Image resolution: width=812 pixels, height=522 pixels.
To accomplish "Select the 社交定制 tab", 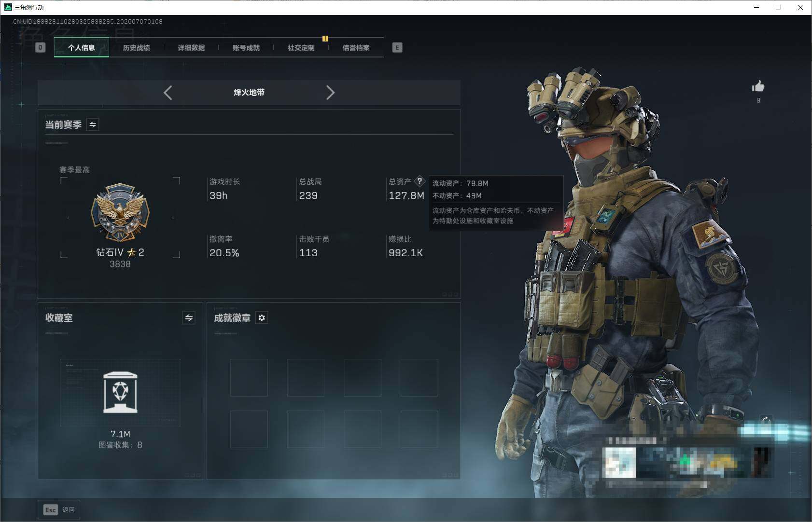I will tap(301, 48).
